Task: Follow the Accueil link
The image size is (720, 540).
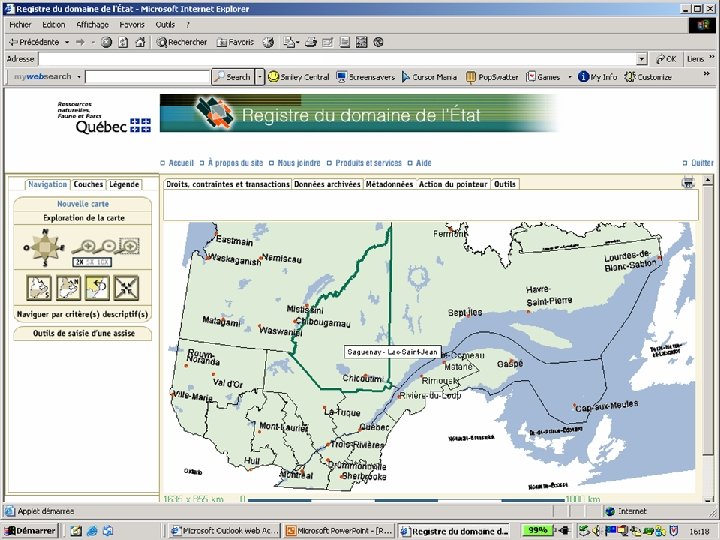Action: 181,163
